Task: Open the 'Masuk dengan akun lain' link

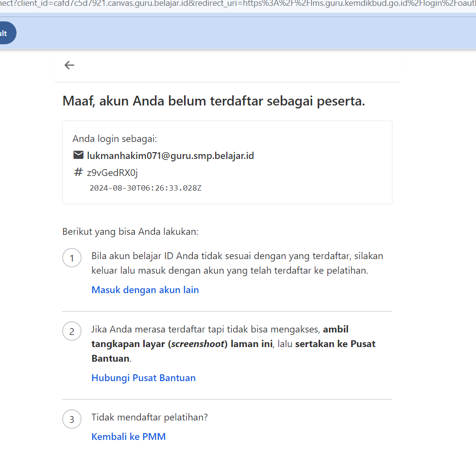Action: [x=145, y=290]
